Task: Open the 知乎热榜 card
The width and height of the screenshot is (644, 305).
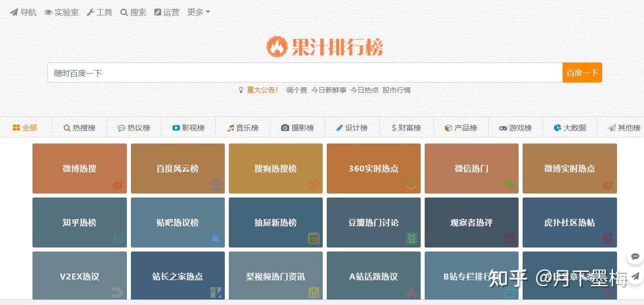Action: coord(79,222)
